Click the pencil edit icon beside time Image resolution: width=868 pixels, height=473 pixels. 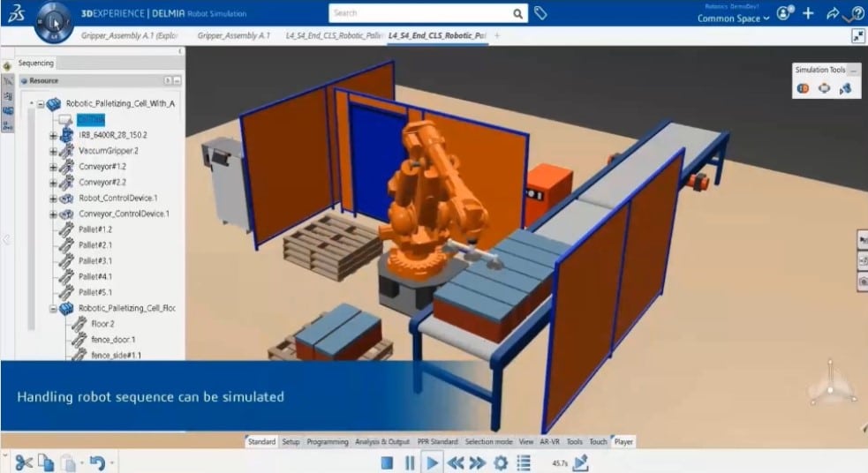pyautogui.click(x=581, y=462)
